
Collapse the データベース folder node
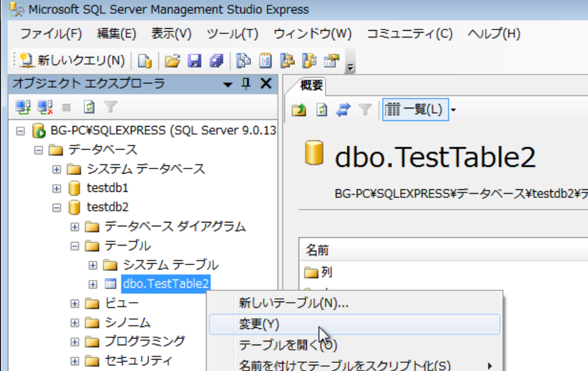[38, 150]
